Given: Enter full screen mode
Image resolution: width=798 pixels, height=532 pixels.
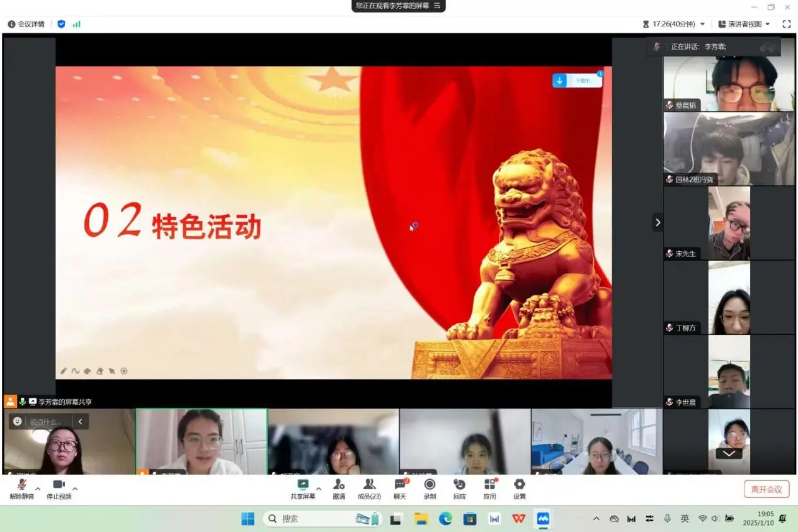Looking at the screenshot, I should click(x=786, y=24).
